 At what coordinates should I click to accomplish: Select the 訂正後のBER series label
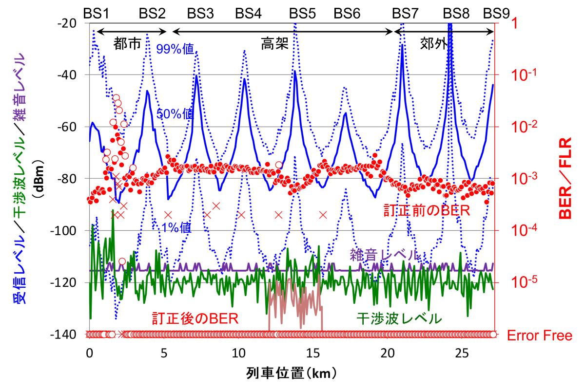(195, 319)
